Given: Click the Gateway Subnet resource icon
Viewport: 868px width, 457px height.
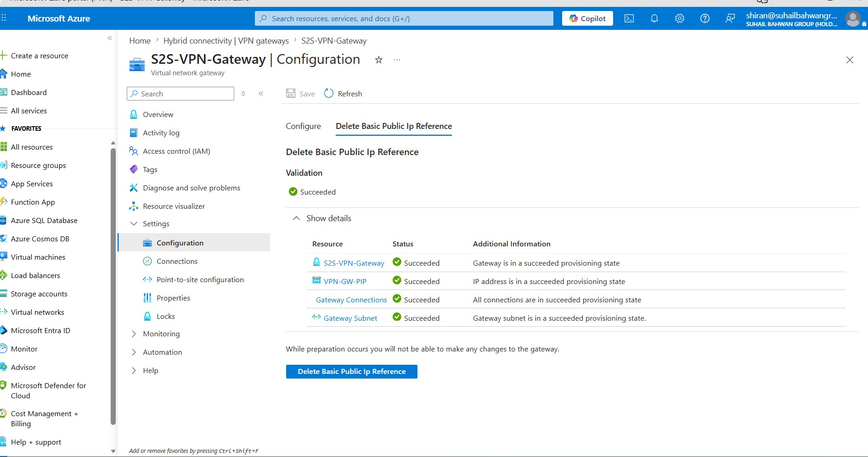Looking at the screenshot, I should click(x=316, y=317).
